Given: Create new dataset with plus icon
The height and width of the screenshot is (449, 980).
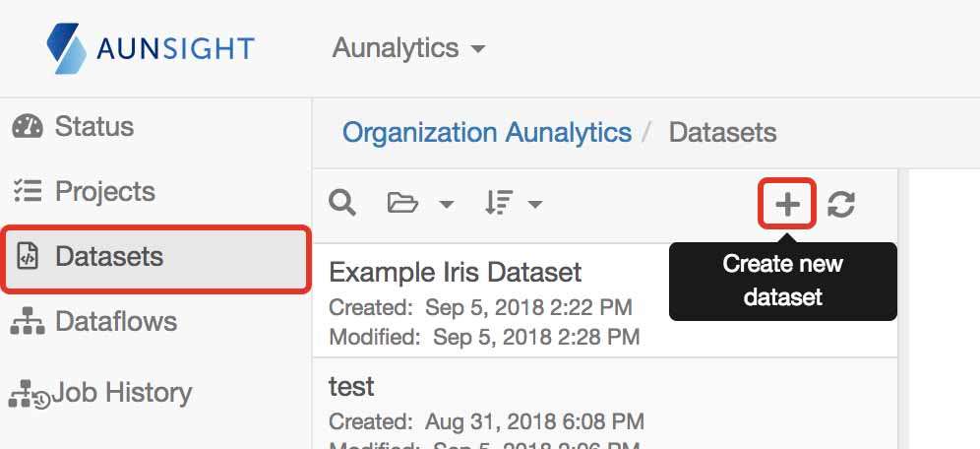Looking at the screenshot, I should point(787,204).
